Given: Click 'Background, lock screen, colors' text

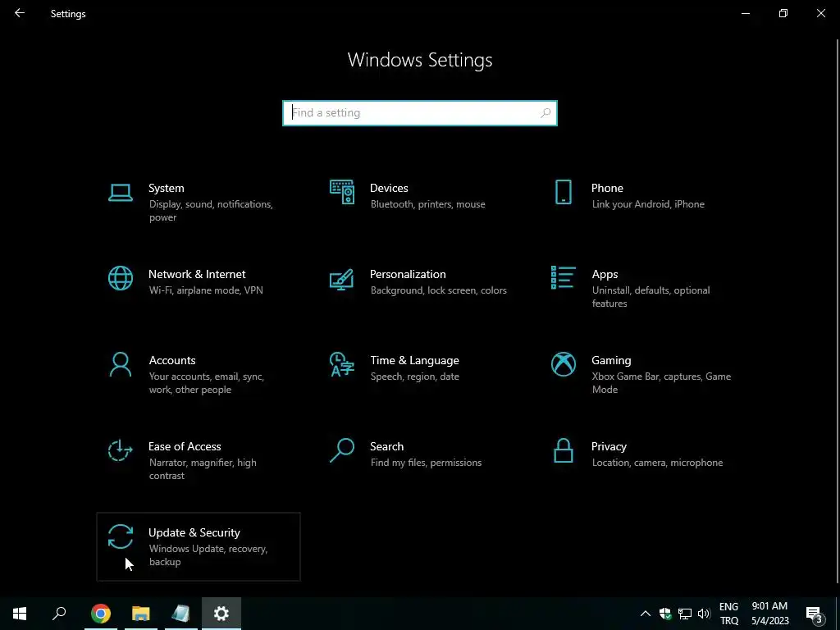Looking at the screenshot, I should click(438, 290).
